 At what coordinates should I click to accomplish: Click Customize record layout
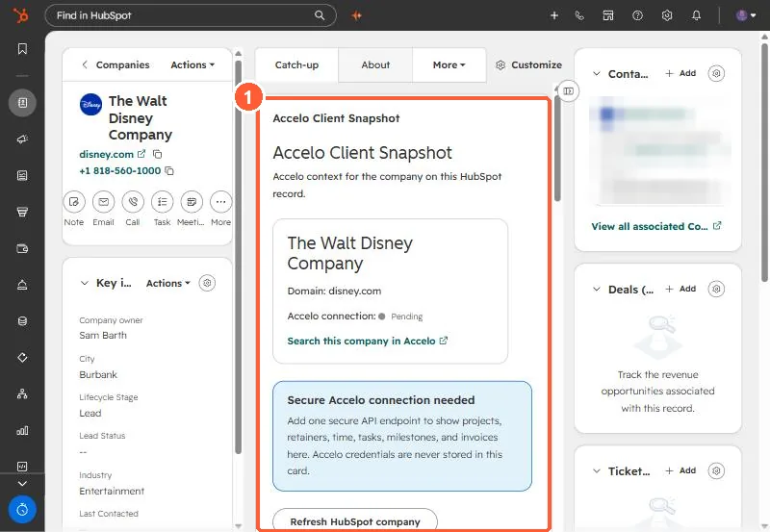(x=528, y=64)
